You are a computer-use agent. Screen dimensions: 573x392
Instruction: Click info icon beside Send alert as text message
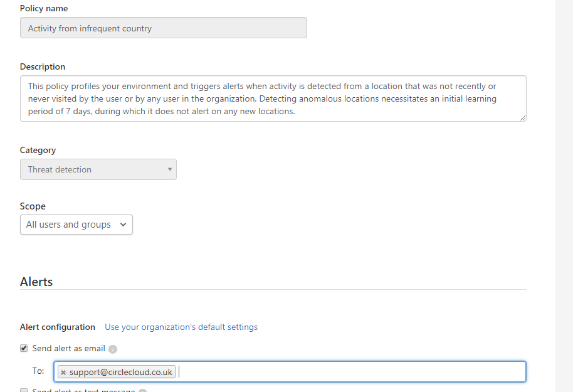142,391
